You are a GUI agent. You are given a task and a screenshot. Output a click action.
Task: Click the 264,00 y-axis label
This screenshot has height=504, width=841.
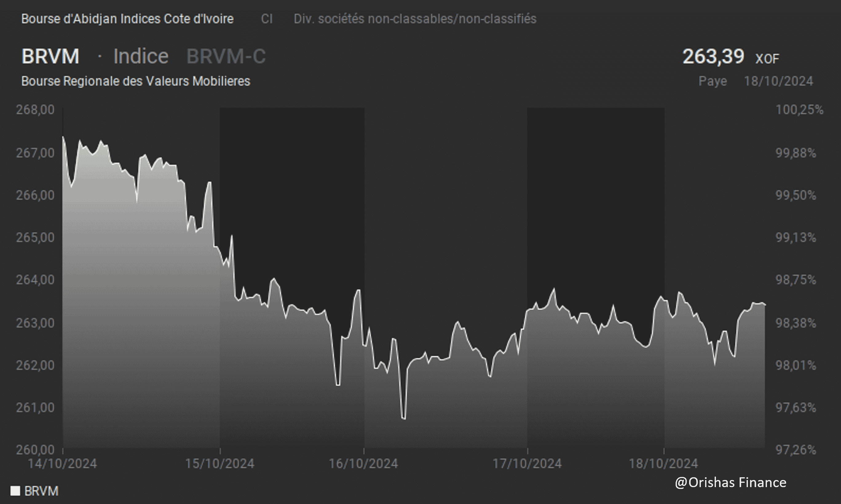click(35, 280)
